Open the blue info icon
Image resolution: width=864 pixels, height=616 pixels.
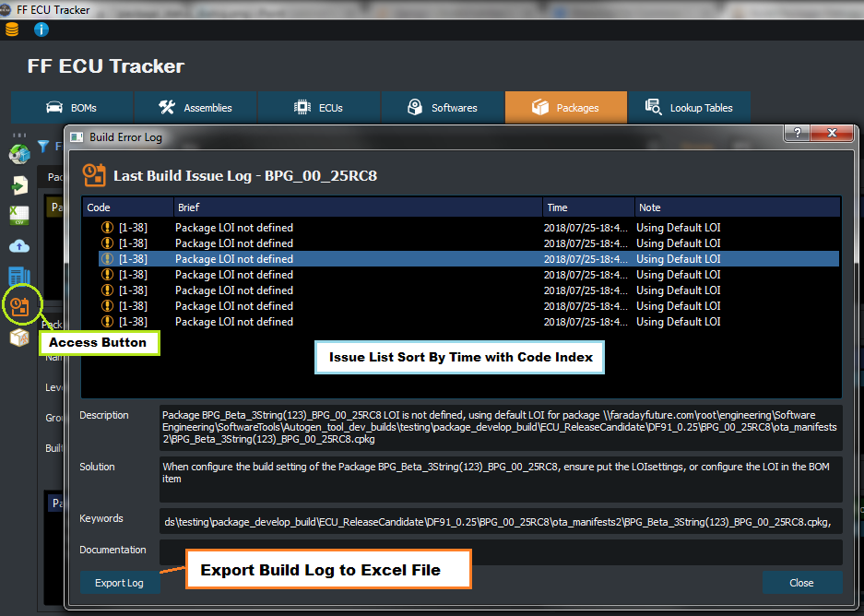click(x=41, y=30)
